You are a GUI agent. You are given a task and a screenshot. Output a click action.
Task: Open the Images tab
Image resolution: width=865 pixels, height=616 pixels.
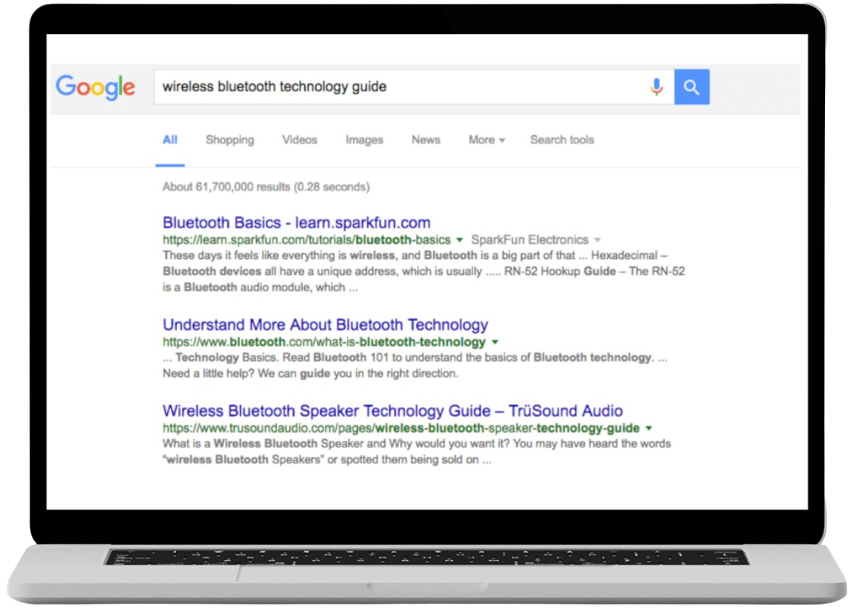pos(364,140)
